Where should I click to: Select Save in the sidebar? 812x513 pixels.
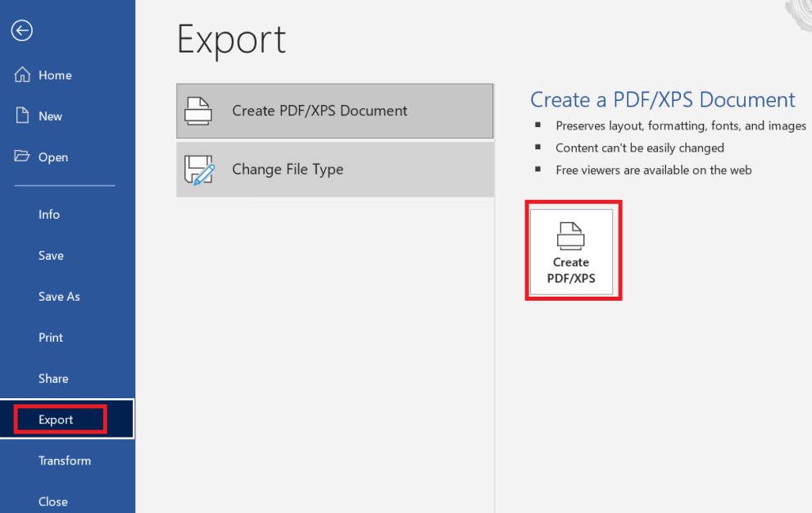[51, 255]
